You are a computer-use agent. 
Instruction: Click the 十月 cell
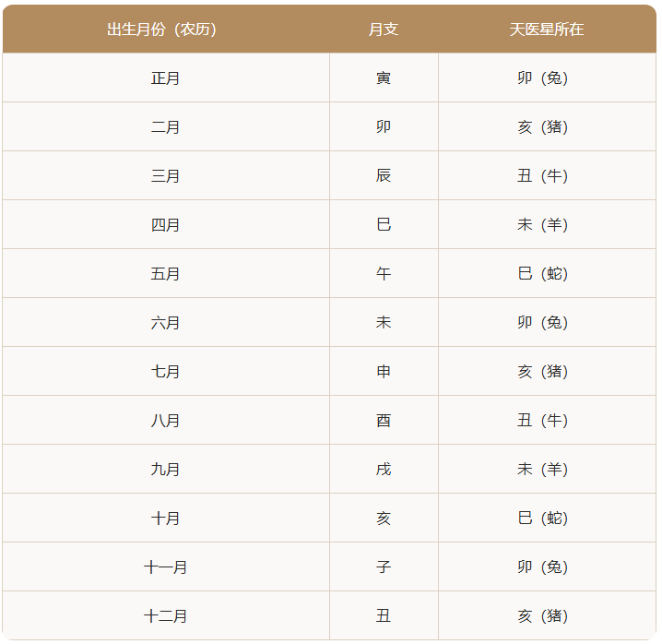[166, 519]
